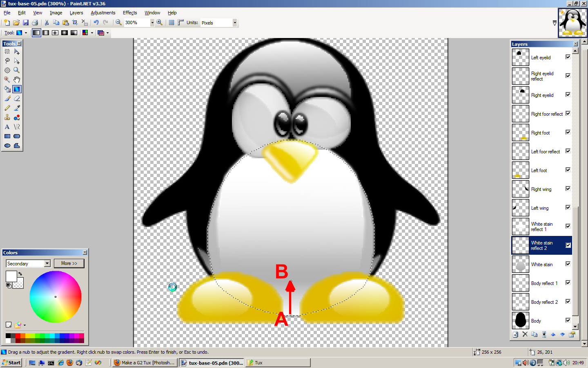Toggle visibility of White stain layer
This screenshot has height=368, width=588.
568,264
